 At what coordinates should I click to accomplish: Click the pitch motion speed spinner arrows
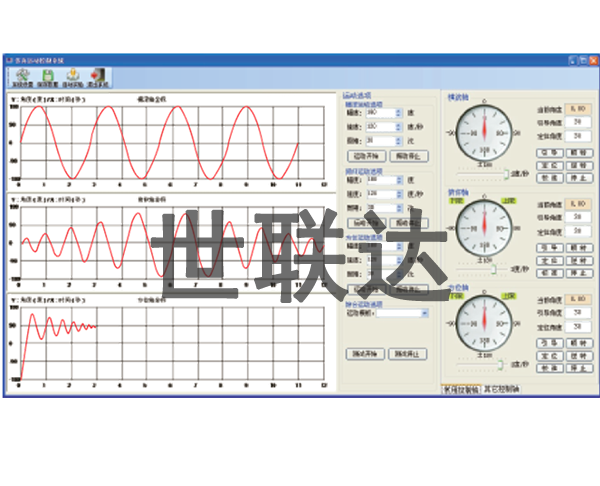399,194
